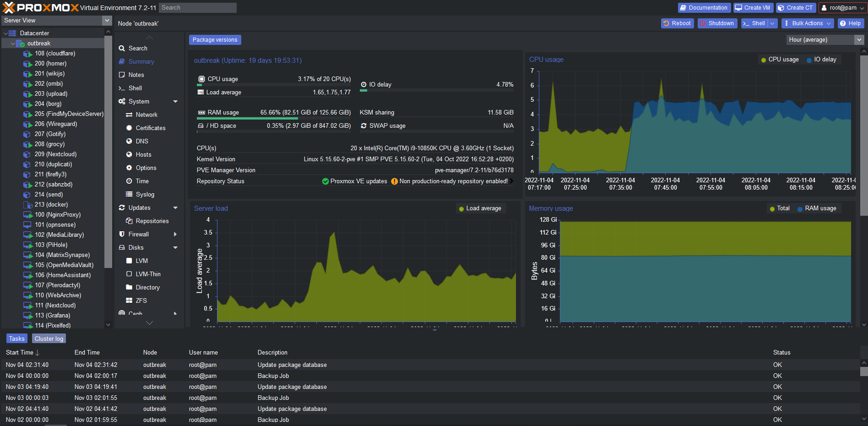The width and height of the screenshot is (868, 426).
Task: Open the Shell button dropdown arrow
Action: tap(772, 23)
